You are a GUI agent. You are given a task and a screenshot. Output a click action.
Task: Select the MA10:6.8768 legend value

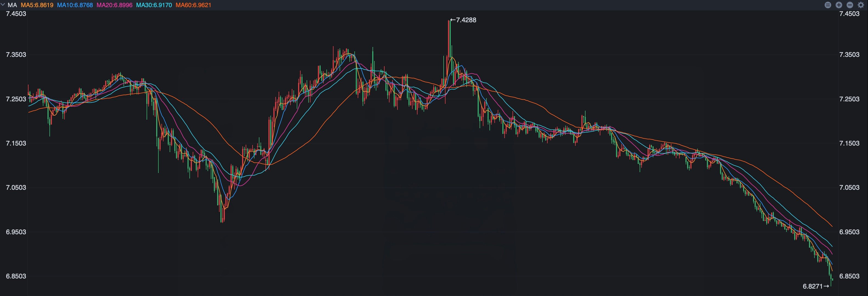pyautogui.click(x=75, y=5)
